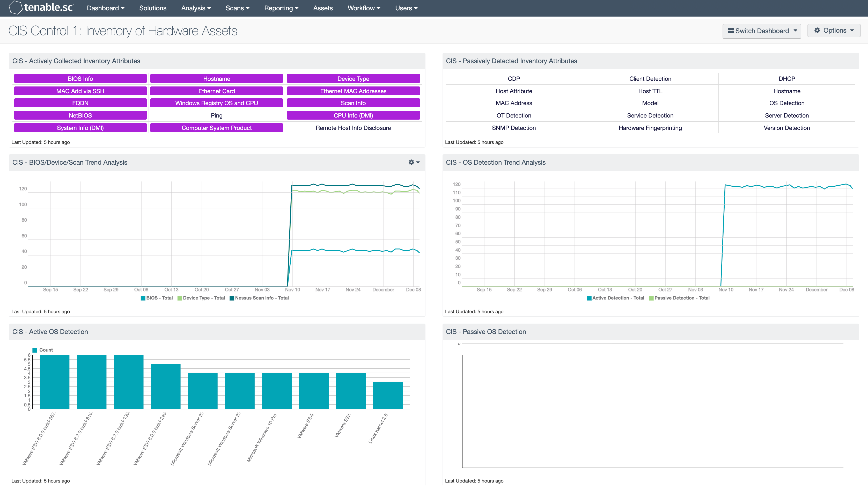The image size is (868, 496).
Task: Click the Ethernet Card cell
Action: click(217, 91)
